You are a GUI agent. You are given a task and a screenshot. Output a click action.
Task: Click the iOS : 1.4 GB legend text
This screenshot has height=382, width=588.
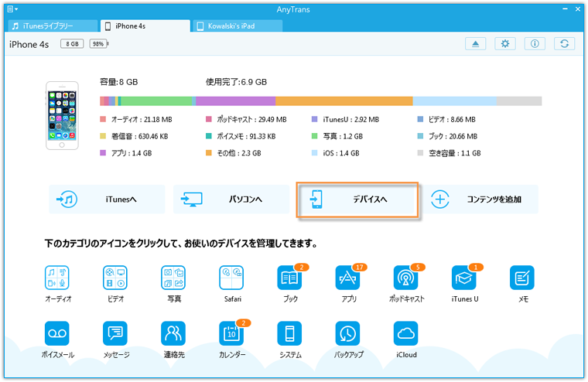341,153
